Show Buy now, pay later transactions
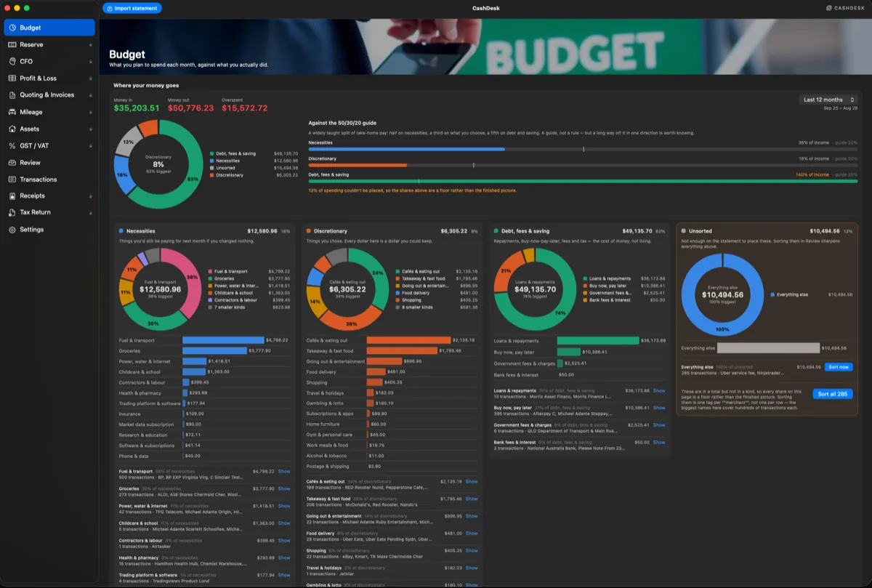Screen dimensions: 872x588 coord(659,408)
